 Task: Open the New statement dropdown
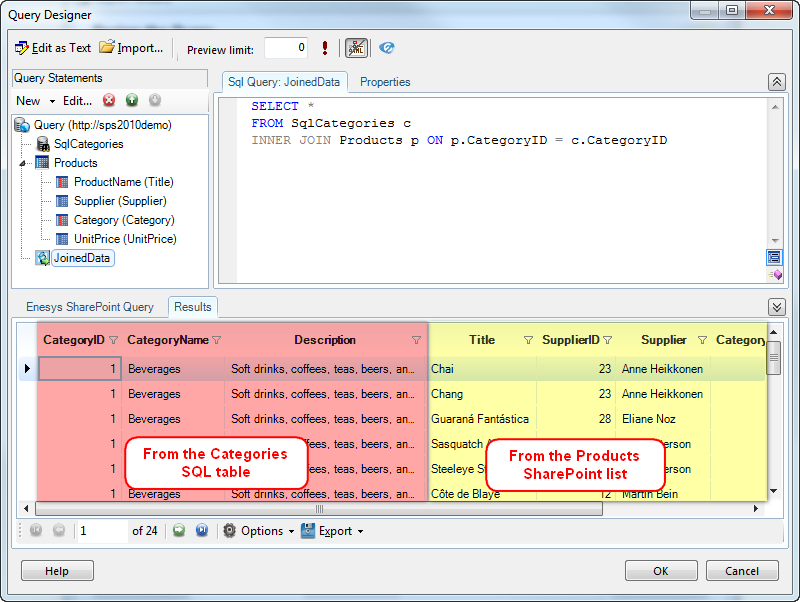[33, 100]
